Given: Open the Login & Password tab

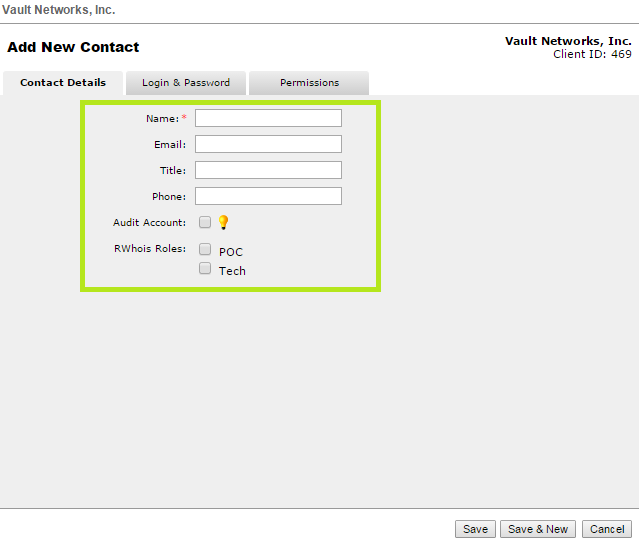Looking at the screenshot, I should (x=186, y=83).
